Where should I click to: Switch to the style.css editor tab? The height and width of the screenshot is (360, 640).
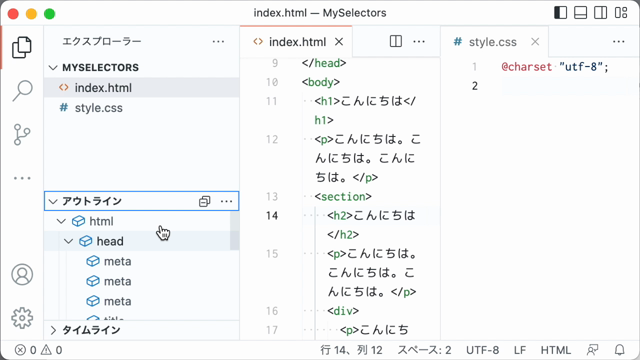[493, 42]
